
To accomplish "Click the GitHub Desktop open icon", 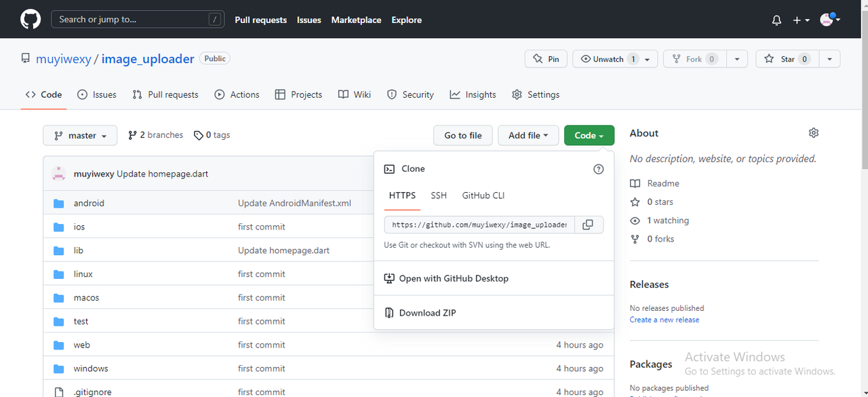I will (389, 278).
